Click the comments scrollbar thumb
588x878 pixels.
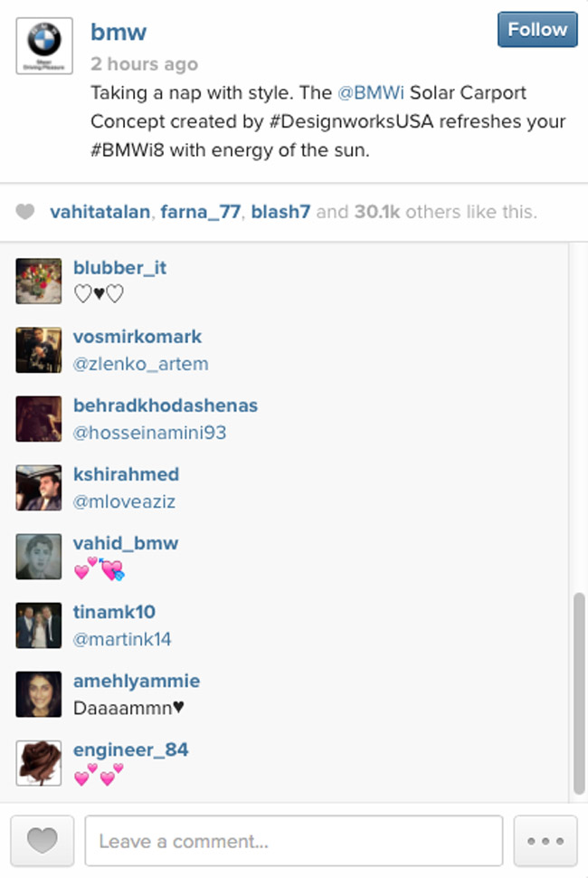579,693
